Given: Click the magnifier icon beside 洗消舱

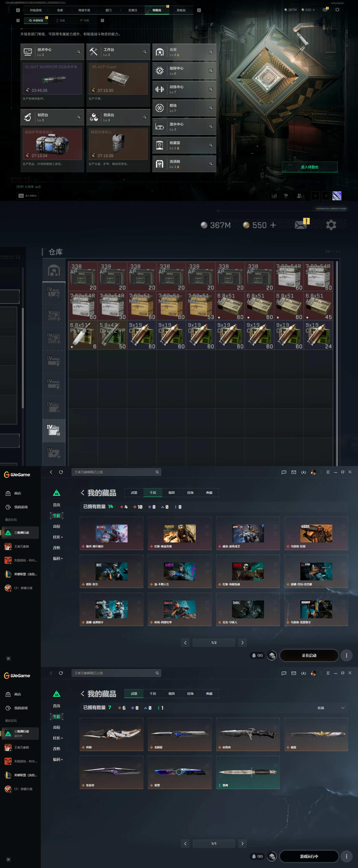Looking at the screenshot, I should (x=210, y=164).
